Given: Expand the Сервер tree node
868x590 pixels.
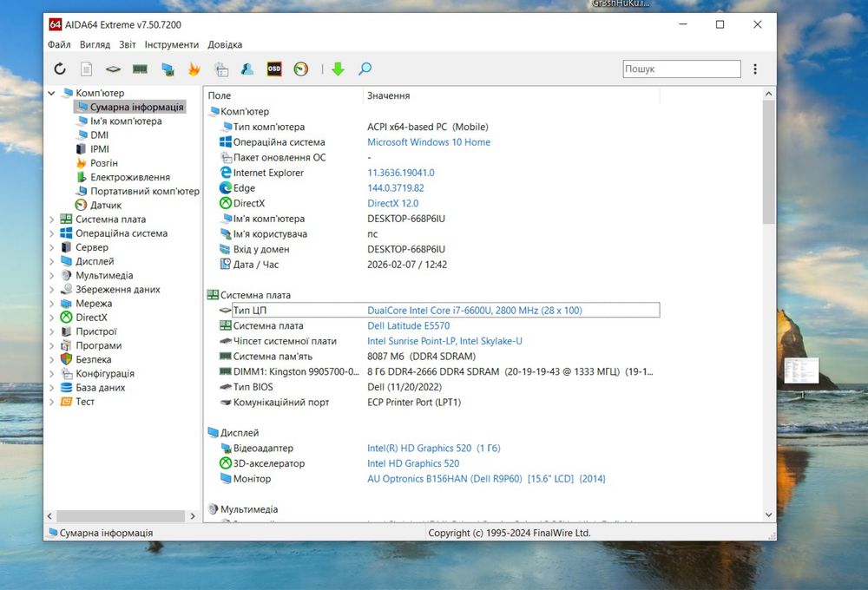Looking at the screenshot, I should pyautogui.click(x=51, y=247).
